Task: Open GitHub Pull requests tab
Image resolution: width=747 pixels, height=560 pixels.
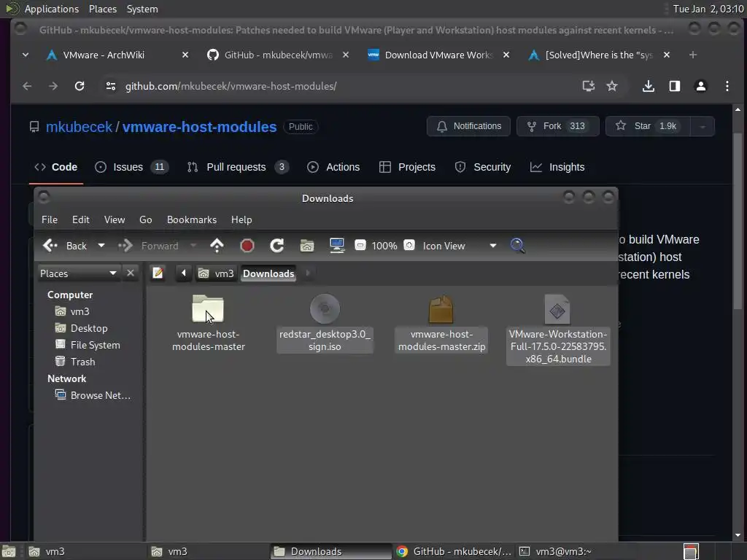Action: click(238, 167)
